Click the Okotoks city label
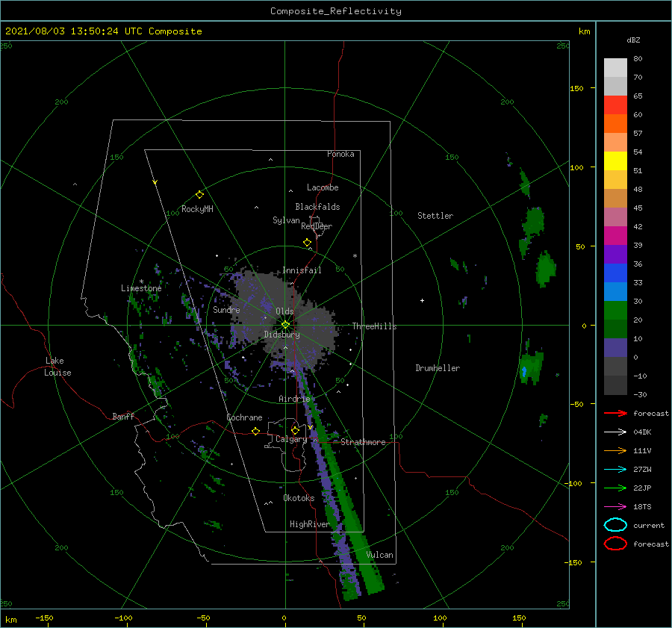 coord(299,498)
